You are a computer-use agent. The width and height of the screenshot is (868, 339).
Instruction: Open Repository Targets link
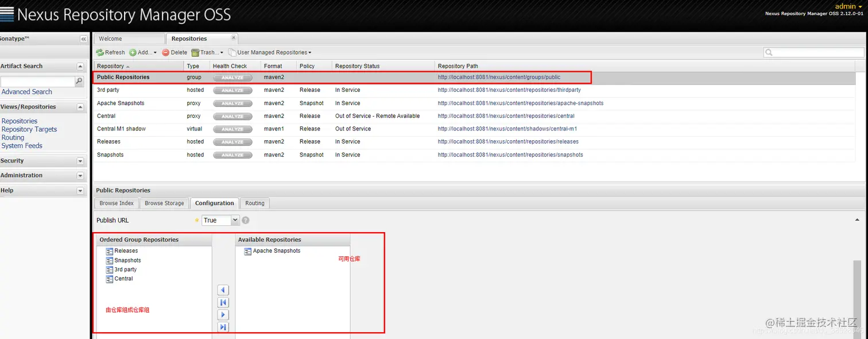(x=29, y=129)
